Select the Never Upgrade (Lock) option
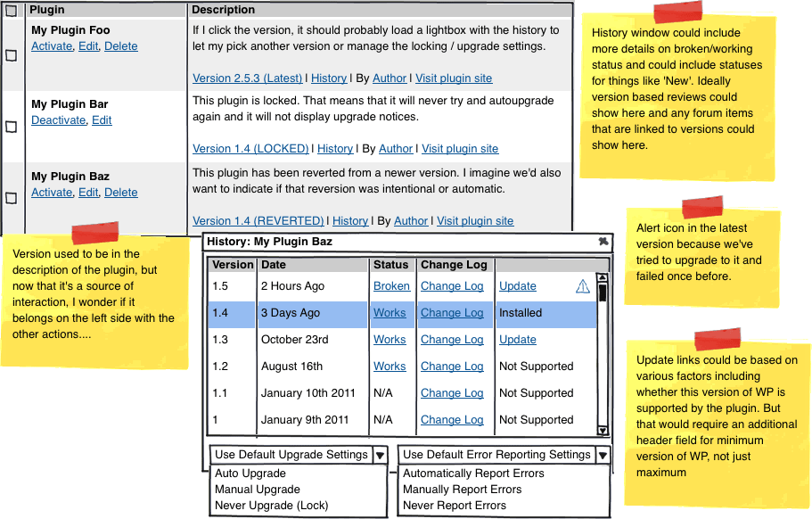 271,506
